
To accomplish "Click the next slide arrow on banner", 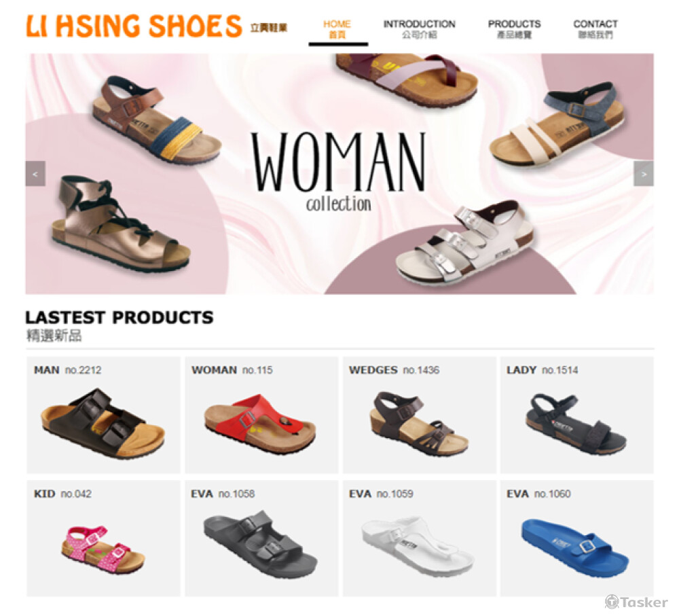I will 644,174.
